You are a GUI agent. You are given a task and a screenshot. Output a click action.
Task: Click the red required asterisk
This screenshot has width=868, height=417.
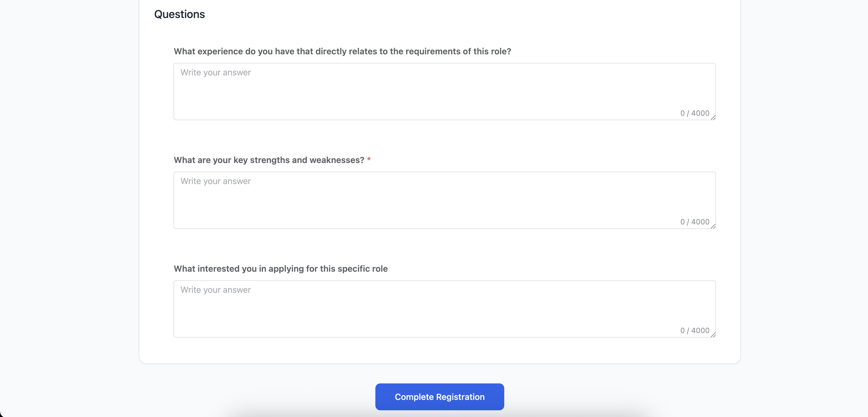click(369, 159)
